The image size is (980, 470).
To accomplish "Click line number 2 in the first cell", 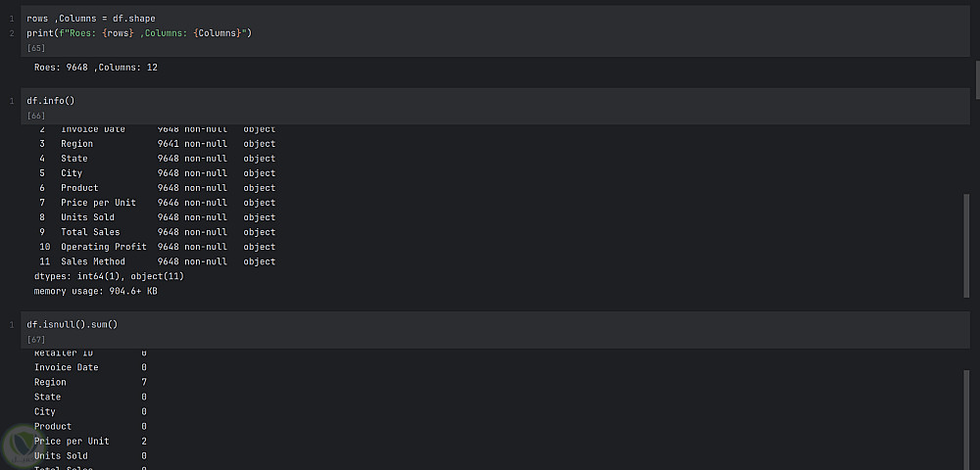I will pos(12,33).
